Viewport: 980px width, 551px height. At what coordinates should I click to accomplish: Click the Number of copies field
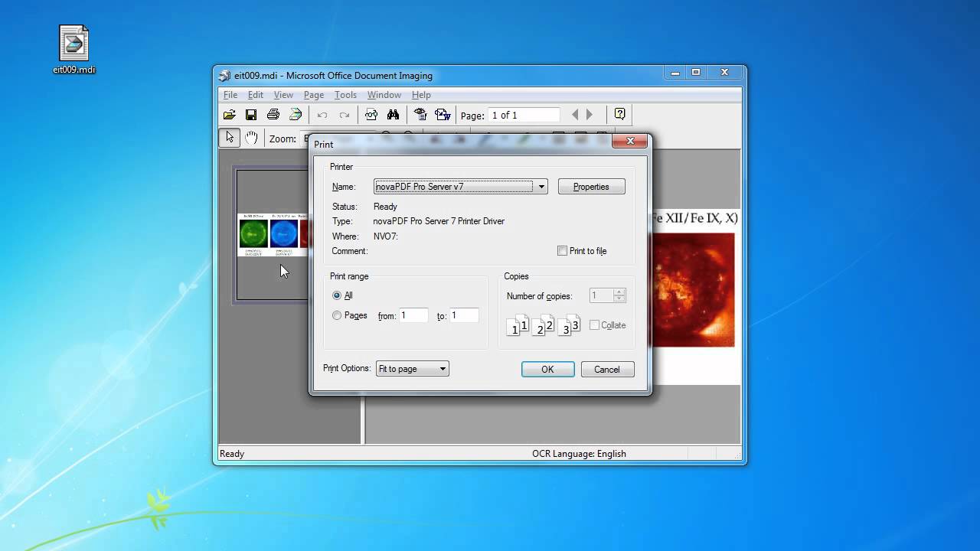pos(601,295)
